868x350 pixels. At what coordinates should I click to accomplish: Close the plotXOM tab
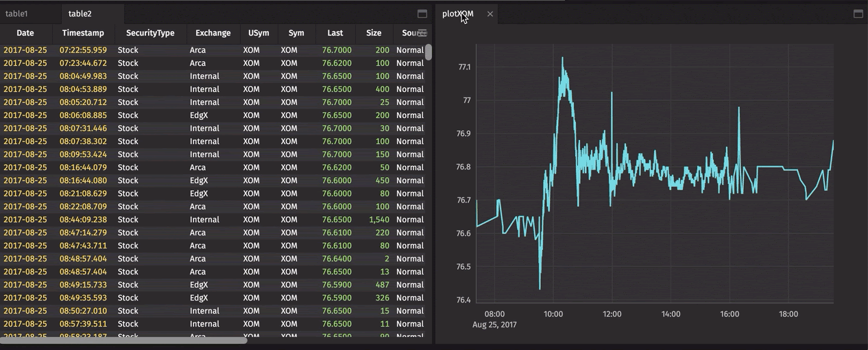(490, 14)
